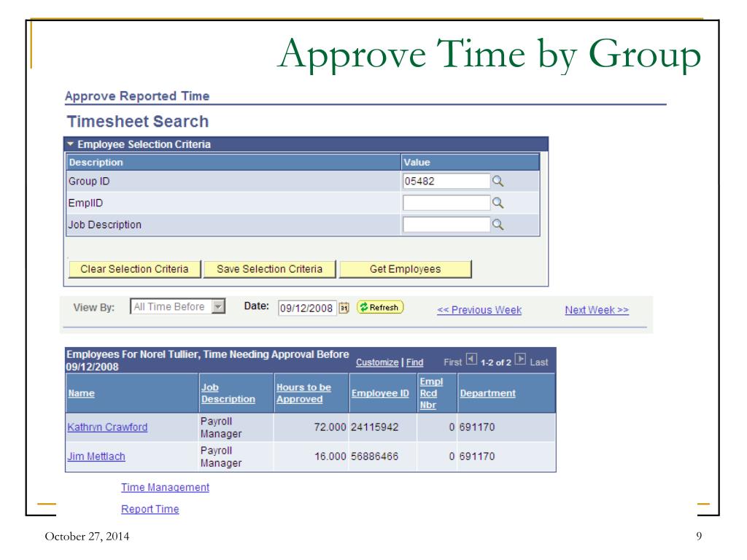
Task: Click the Refresh button
Action: click(x=380, y=307)
